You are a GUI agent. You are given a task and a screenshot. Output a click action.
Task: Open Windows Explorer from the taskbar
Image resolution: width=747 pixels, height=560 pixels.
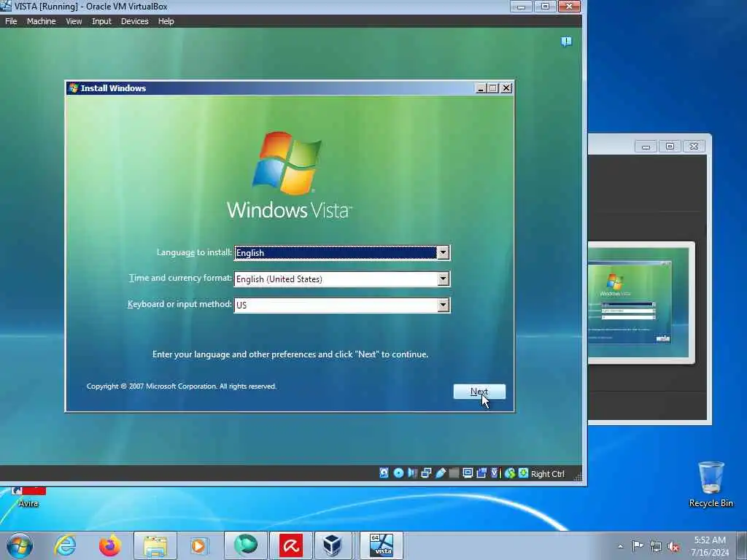(x=155, y=545)
